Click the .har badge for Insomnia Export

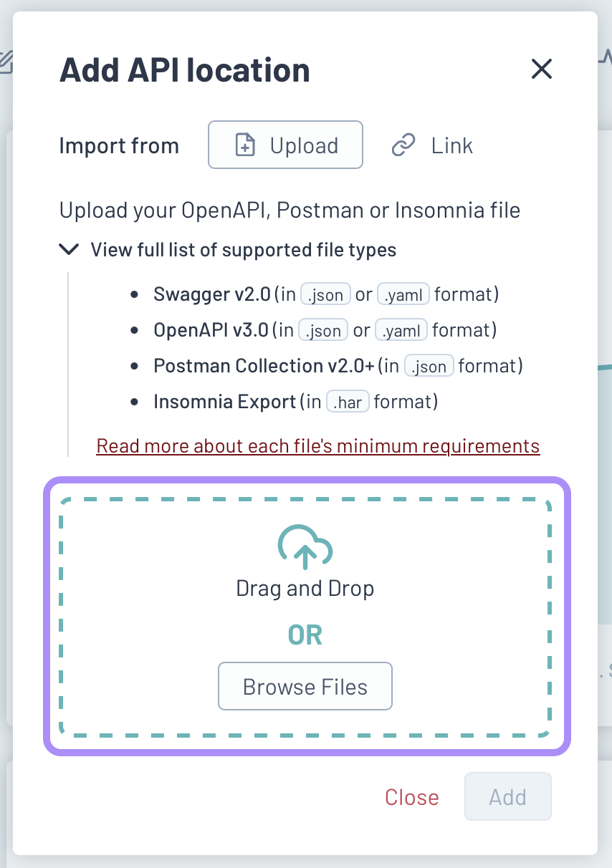coord(348,402)
